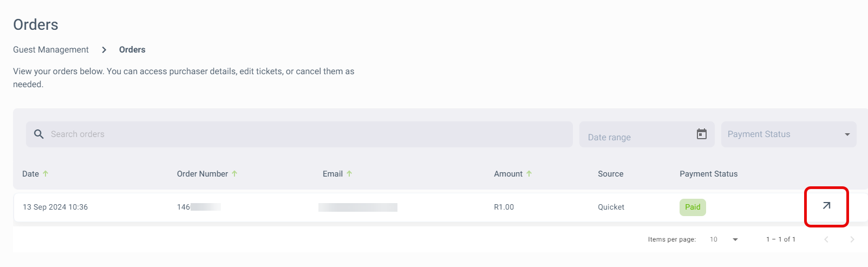868x267 pixels.
Task: Select the 13 Sep 2024 order row
Action: (440, 207)
